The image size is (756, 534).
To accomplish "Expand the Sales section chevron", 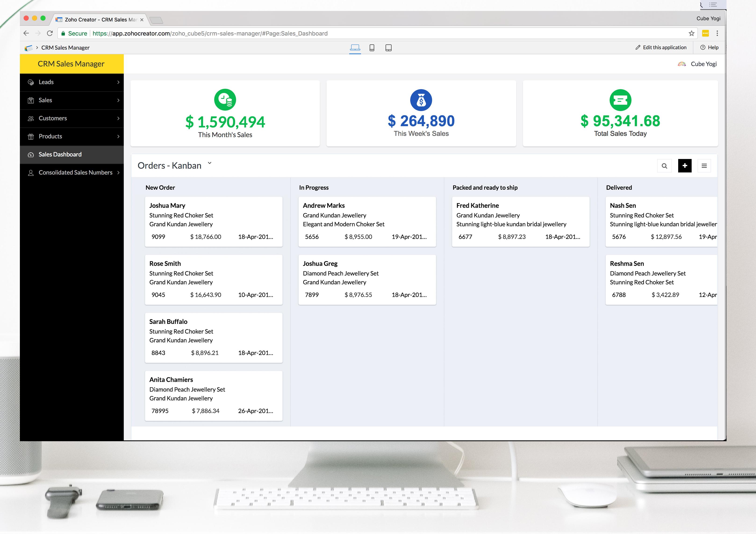I will 118,100.
